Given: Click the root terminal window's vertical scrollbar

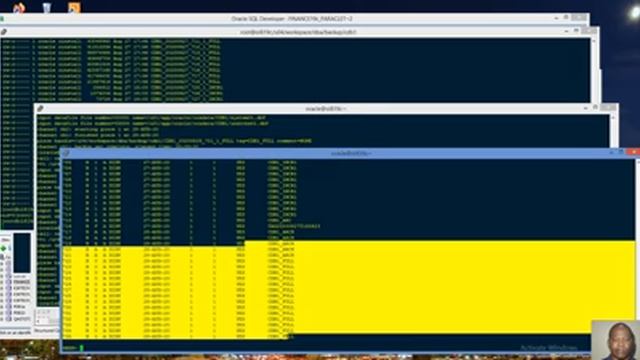Looking at the screenshot, I should coord(594,69).
